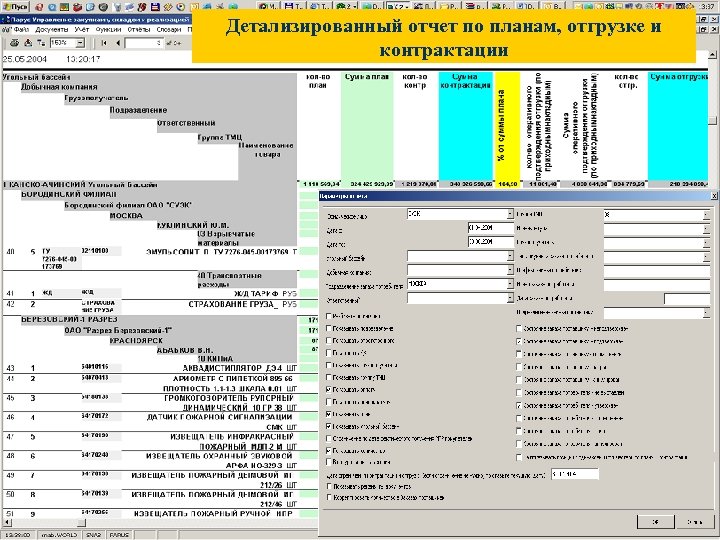Toggle 'Корректировать количество в заказе' checkbox
Image resolution: width=720 pixels, height=540 pixels.
pos(329,497)
